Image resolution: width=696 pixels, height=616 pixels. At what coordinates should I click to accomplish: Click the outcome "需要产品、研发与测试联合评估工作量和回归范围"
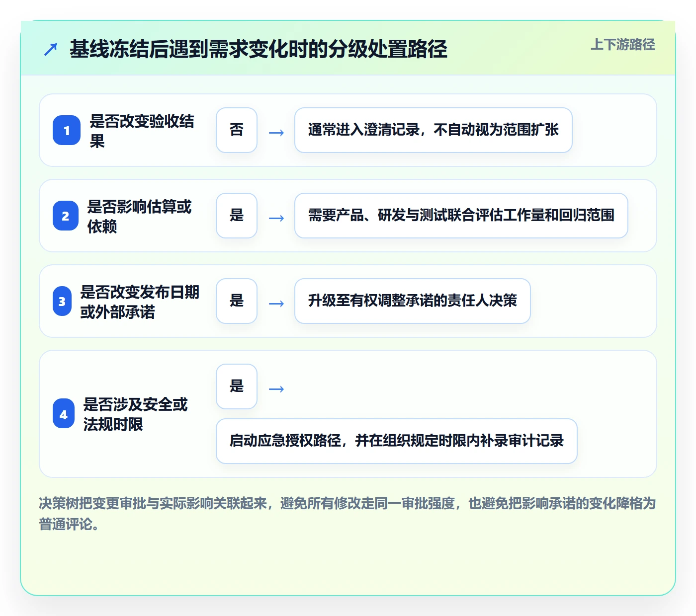461,216
